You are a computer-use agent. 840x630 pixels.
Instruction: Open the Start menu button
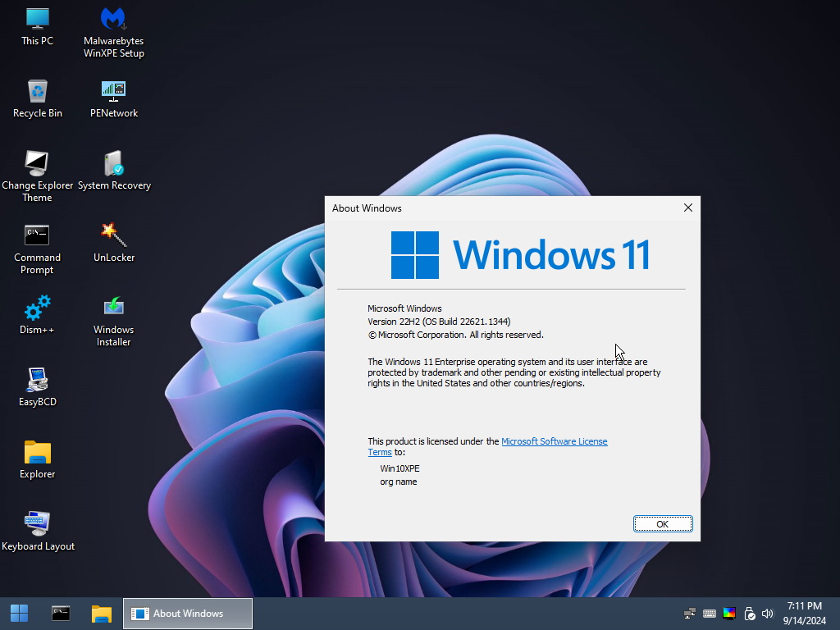20,614
